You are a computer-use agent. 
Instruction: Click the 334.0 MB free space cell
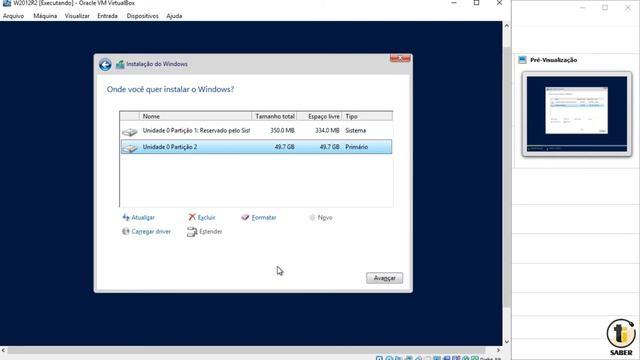point(327,131)
